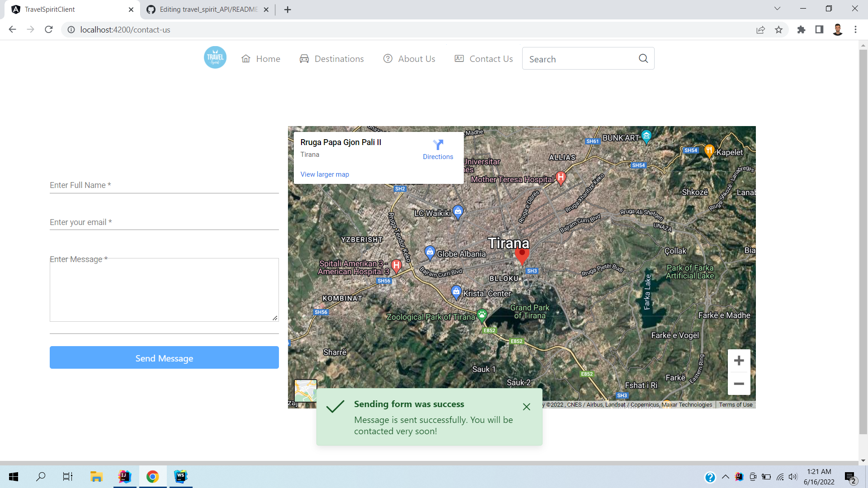Bookmark this page with the star
This screenshot has height=488, width=868.
point(778,29)
